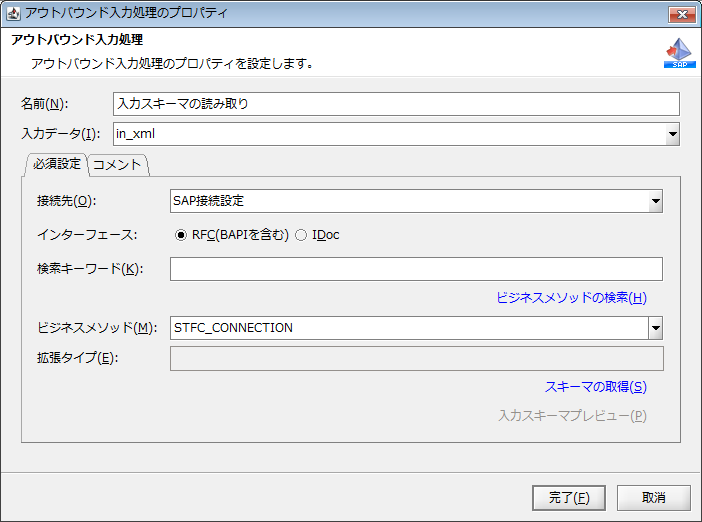The image size is (702, 522).
Task: Click the ビジネスメソッドの検索 link
Action: pos(572,297)
